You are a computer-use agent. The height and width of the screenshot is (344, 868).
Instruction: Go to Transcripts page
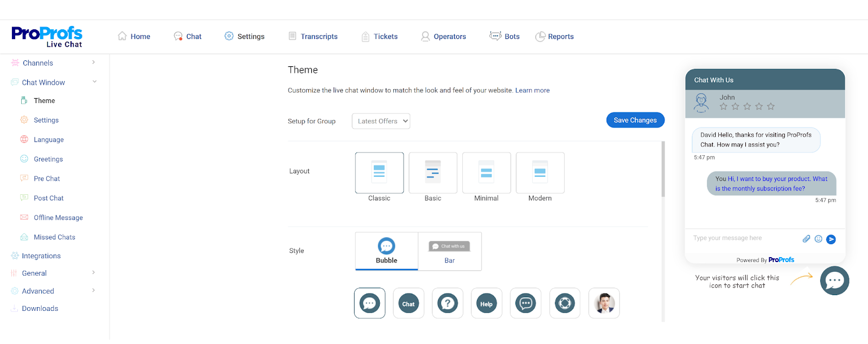coord(313,36)
